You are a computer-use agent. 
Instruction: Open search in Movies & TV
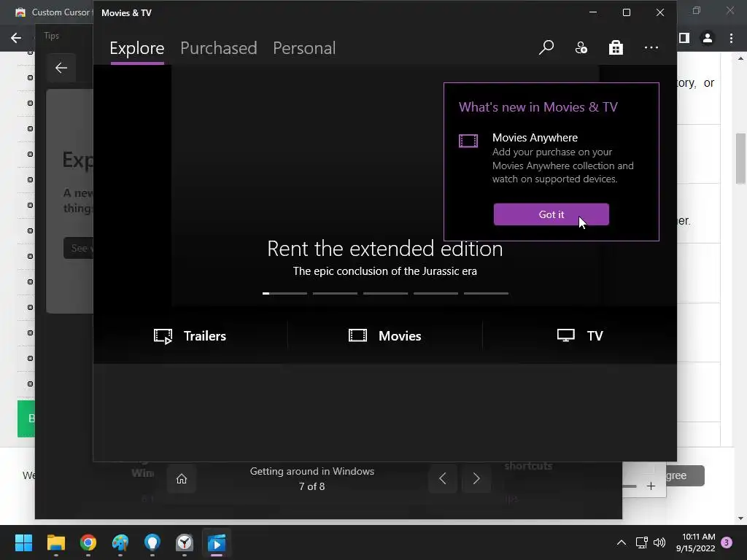[x=546, y=47]
